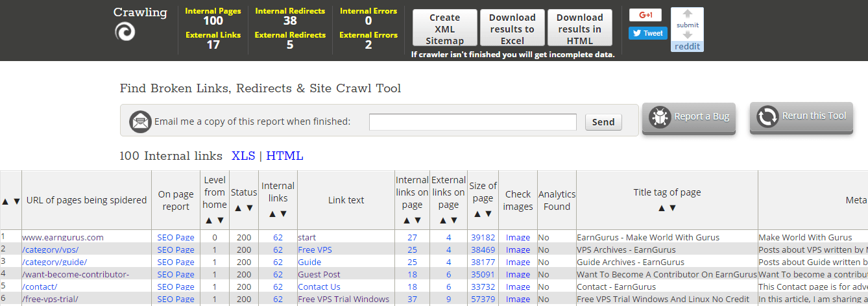Click the Google +1 button
The height and width of the screenshot is (306, 868).
tap(645, 15)
